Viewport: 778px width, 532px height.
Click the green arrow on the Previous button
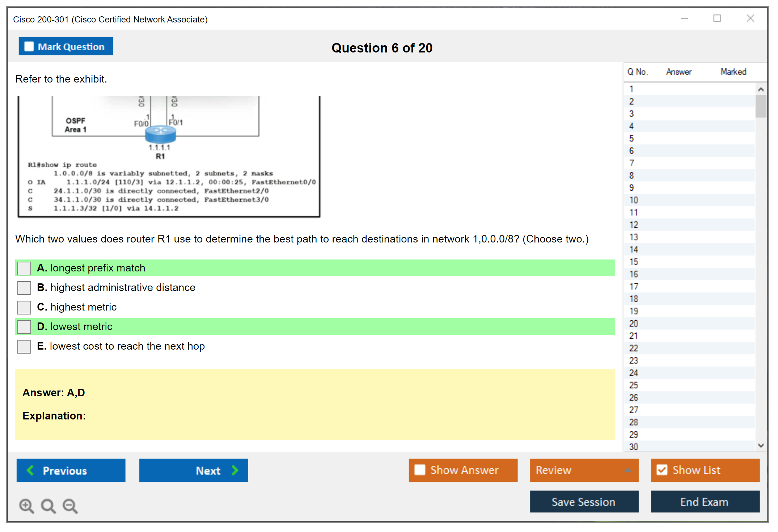[x=30, y=470]
